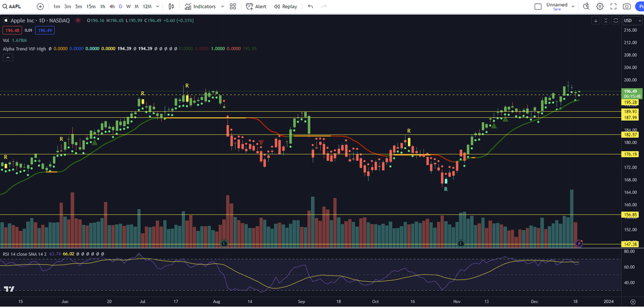Switch to the 12M timeframe
The image size is (644, 308).
(147, 6)
